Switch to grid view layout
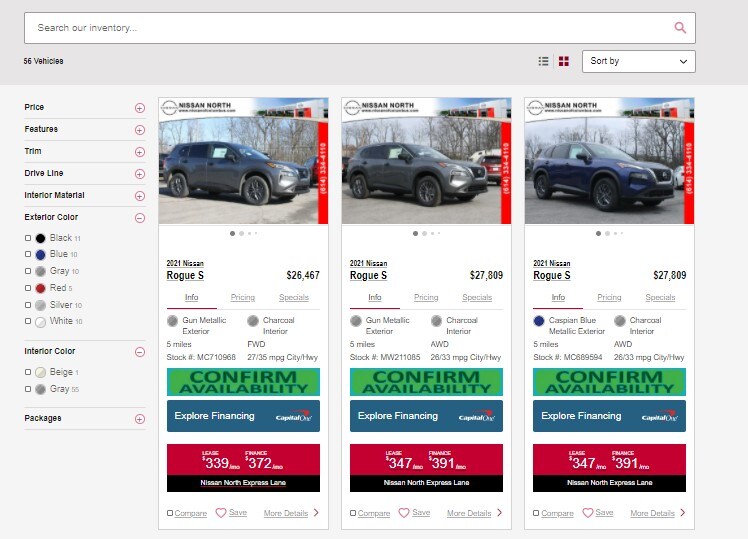Screen dimensions: 748x539 (x=564, y=61)
